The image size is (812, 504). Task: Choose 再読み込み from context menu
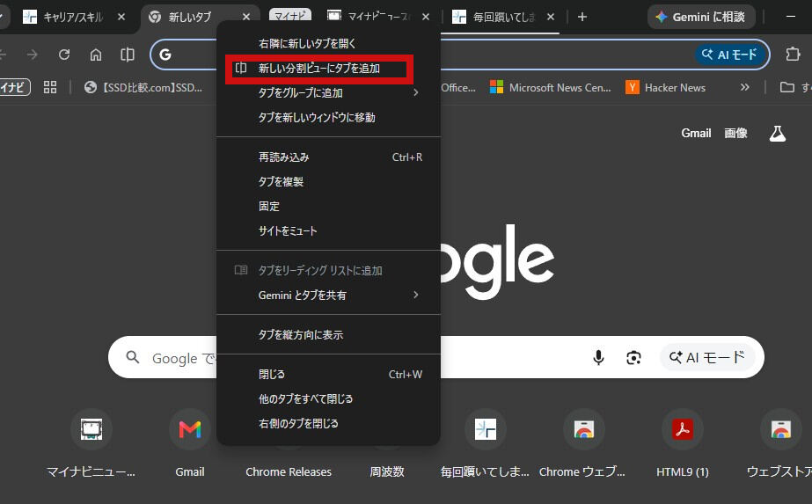point(328,157)
